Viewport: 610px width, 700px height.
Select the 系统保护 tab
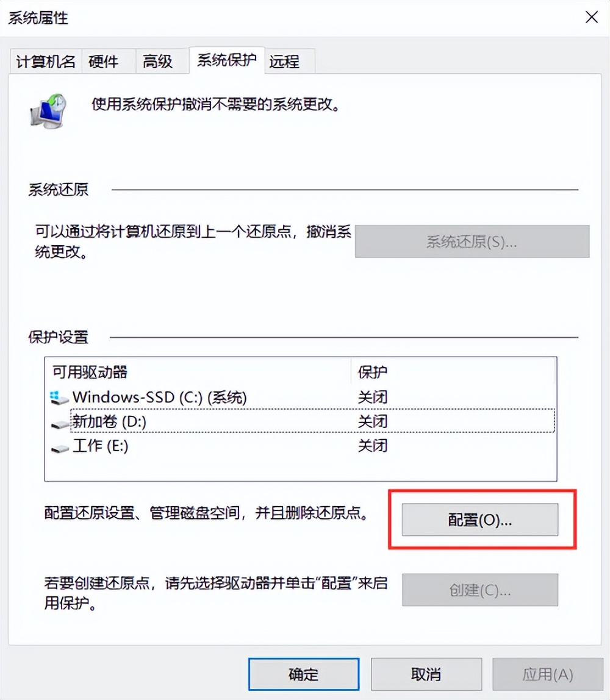coord(226,61)
